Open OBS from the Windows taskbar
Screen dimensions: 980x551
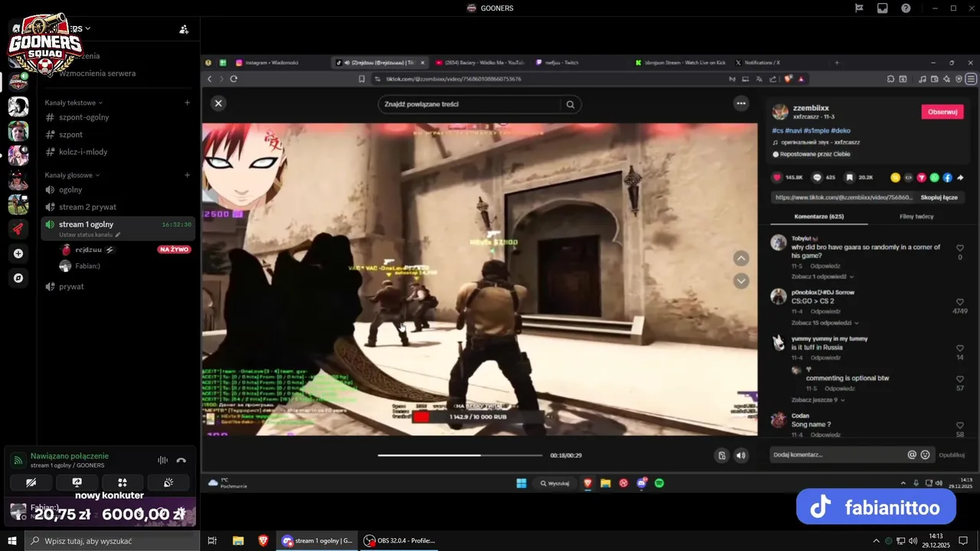click(399, 540)
